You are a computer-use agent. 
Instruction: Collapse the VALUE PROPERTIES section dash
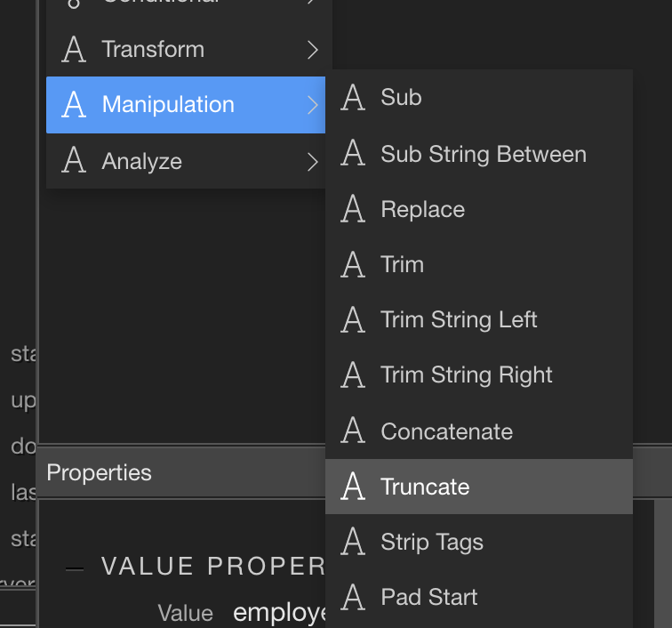75,568
